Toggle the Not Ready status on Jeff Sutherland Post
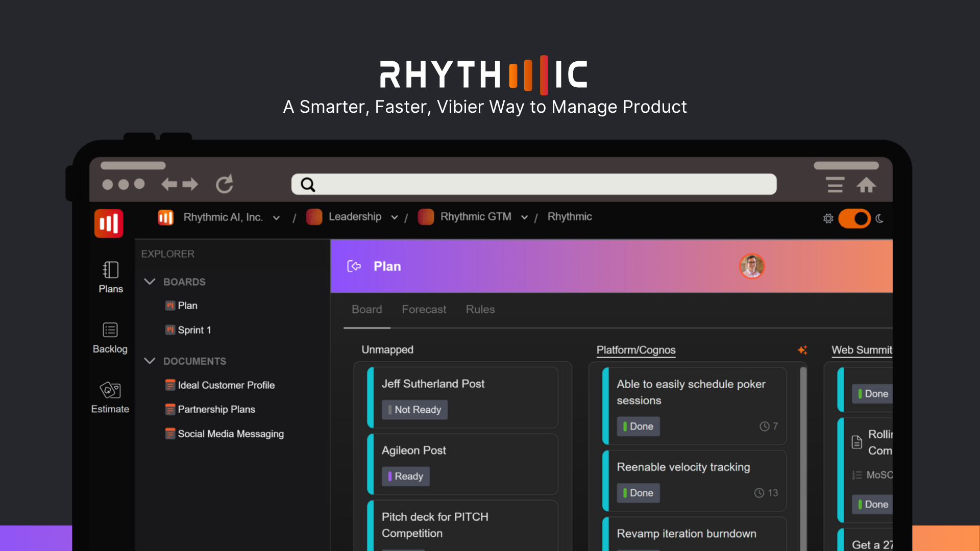 click(414, 410)
